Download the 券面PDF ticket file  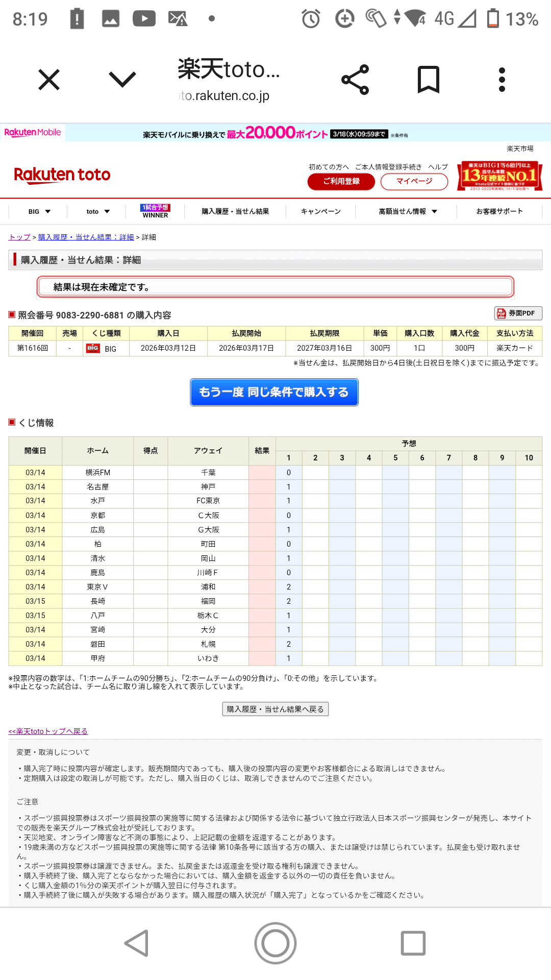[518, 313]
